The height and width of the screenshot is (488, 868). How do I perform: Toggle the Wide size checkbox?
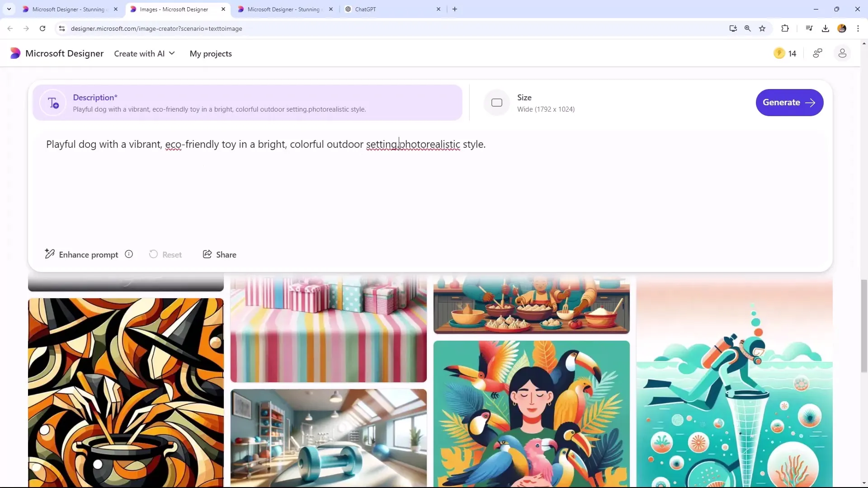(496, 102)
